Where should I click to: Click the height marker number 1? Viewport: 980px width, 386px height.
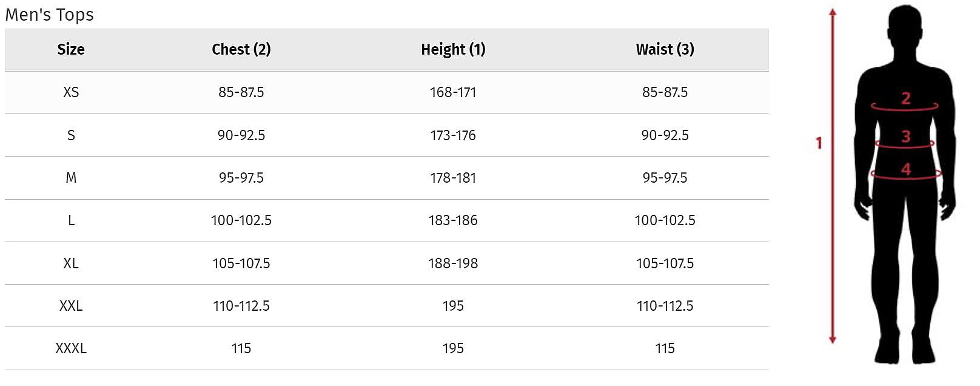(819, 143)
